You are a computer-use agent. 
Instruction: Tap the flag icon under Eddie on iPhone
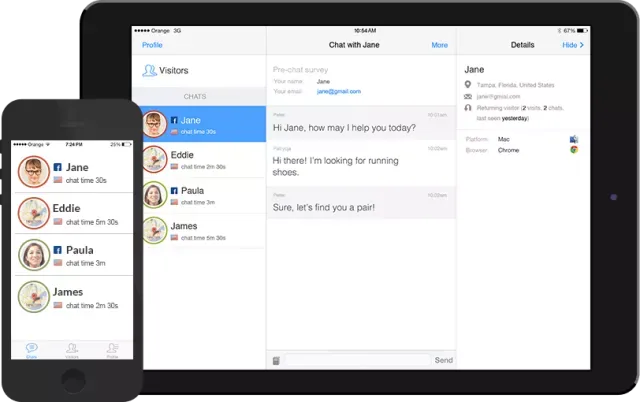click(x=58, y=222)
